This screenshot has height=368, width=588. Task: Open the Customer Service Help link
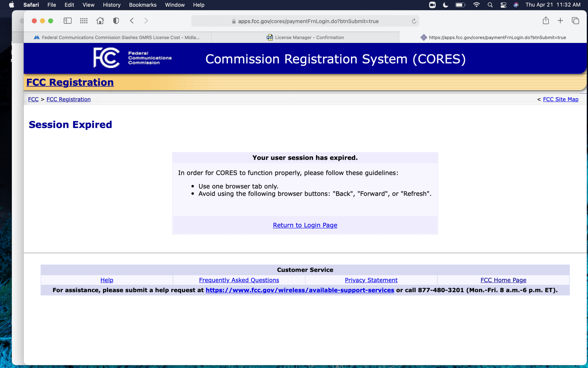click(107, 280)
